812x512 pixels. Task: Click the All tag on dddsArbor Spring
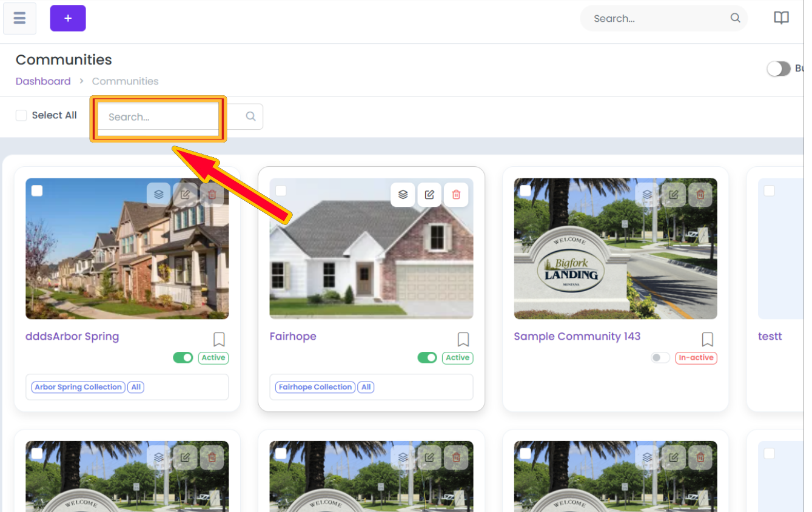point(136,387)
